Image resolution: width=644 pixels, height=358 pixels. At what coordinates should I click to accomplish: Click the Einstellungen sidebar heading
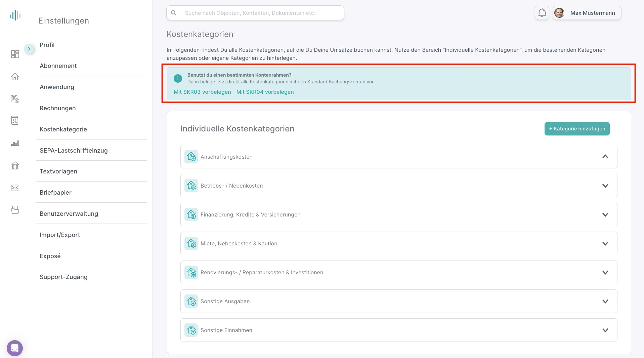[63, 21]
